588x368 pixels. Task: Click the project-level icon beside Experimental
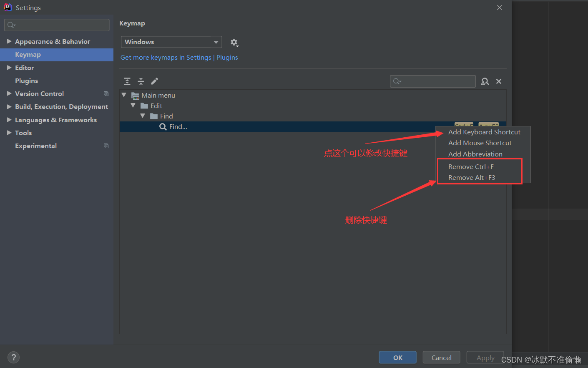(x=106, y=146)
